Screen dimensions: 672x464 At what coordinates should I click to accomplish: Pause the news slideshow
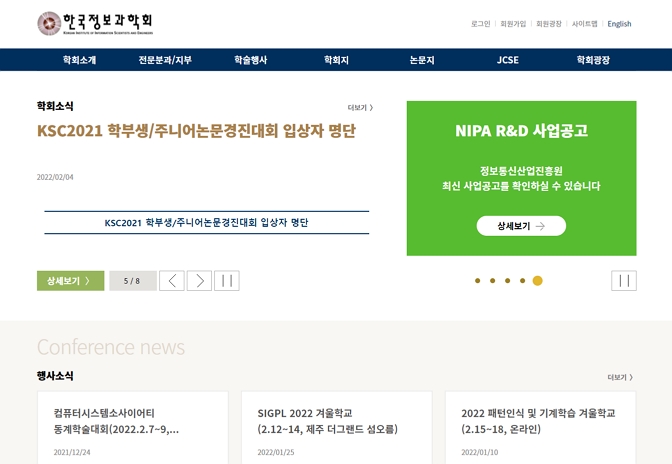[x=227, y=281]
